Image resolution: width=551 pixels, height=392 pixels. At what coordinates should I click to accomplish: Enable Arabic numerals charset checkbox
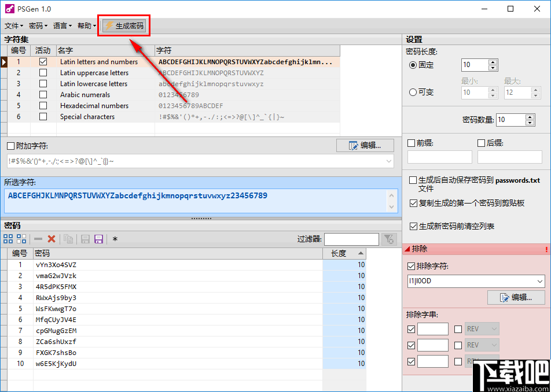[43, 95]
